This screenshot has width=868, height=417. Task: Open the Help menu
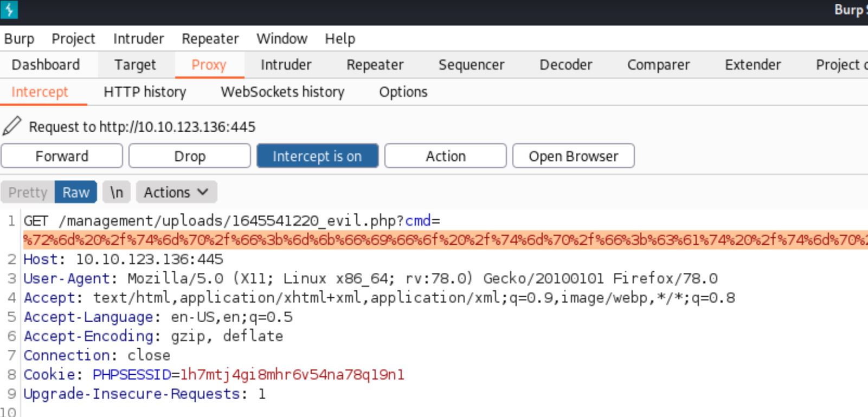click(x=340, y=39)
